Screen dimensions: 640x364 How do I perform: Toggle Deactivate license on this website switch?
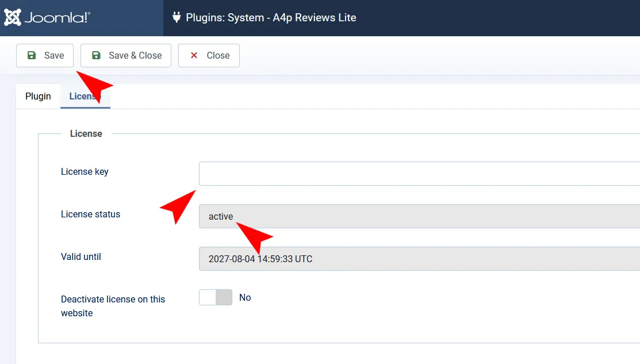tap(216, 297)
